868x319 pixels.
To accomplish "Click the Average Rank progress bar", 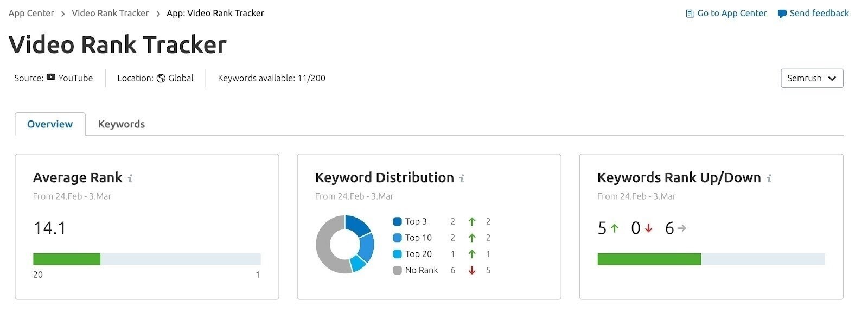I will pos(146,259).
